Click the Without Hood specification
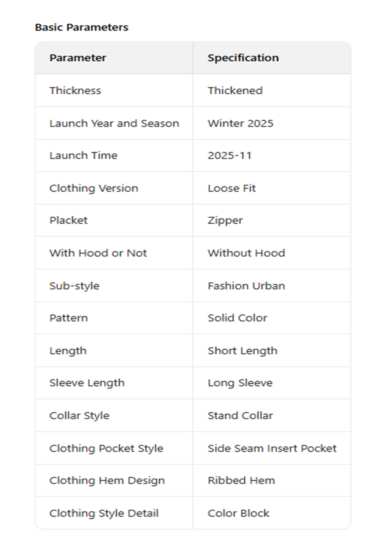The width and height of the screenshot is (392, 555). click(x=246, y=253)
